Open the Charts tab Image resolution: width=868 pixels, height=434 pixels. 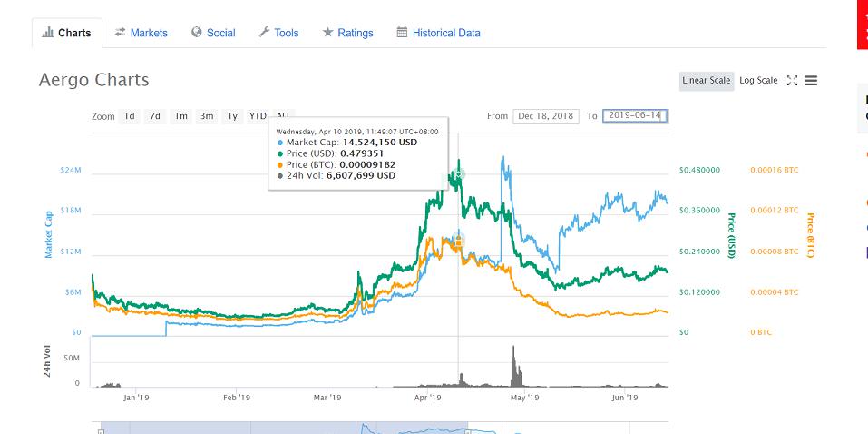pyautogui.click(x=66, y=33)
